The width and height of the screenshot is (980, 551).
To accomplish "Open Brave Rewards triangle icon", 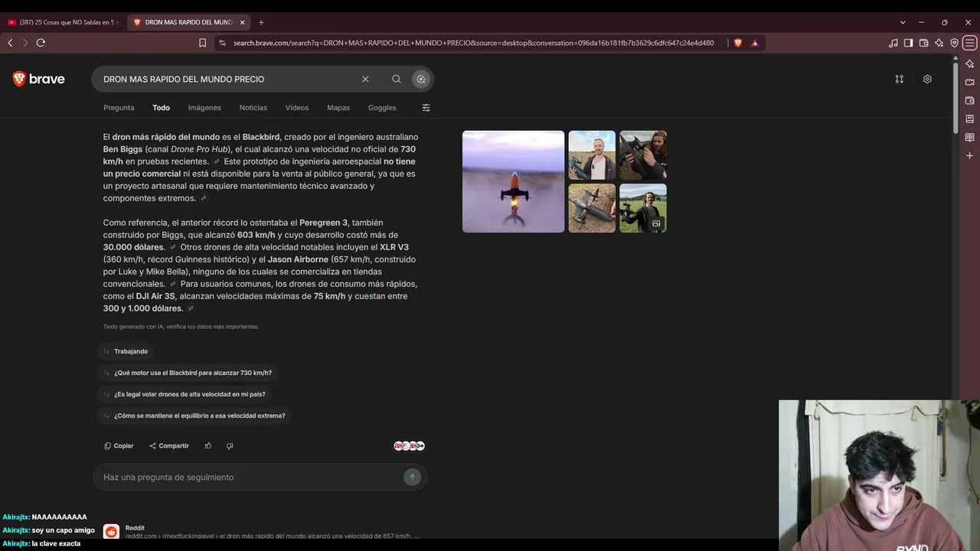I will point(755,43).
